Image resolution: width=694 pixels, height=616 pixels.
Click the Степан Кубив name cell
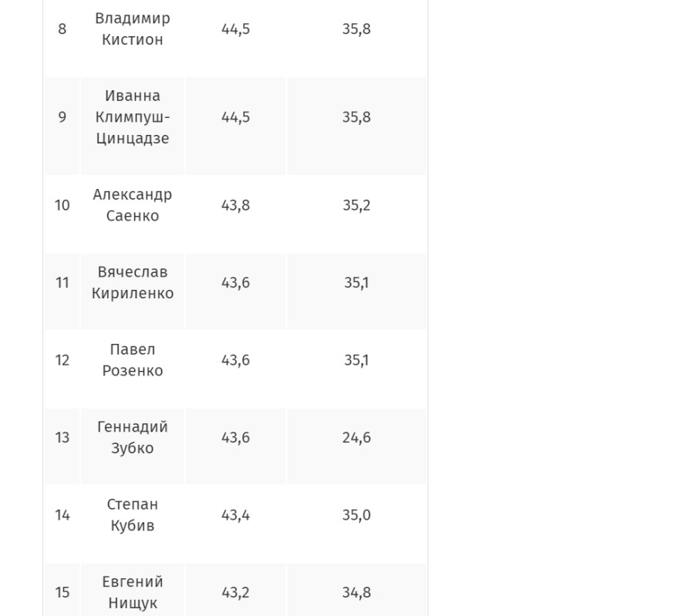coord(133,515)
